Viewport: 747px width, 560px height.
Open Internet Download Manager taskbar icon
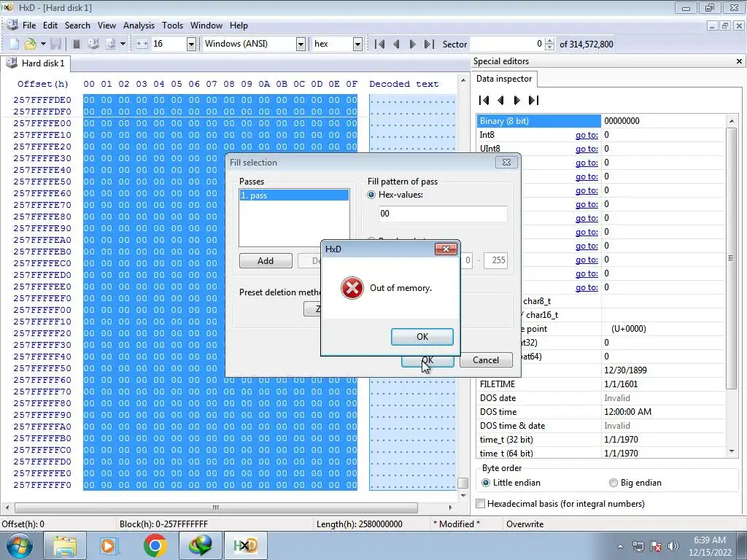pyautogui.click(x=200, y=545)
